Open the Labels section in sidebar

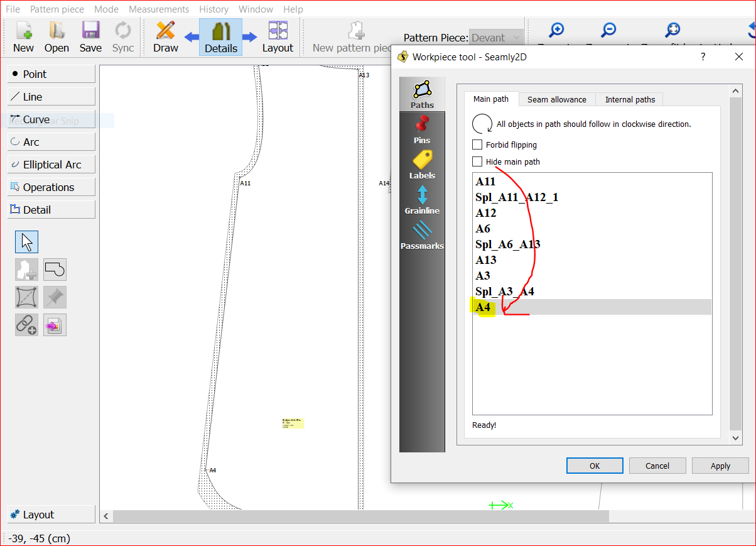click(x=422, y=165)
